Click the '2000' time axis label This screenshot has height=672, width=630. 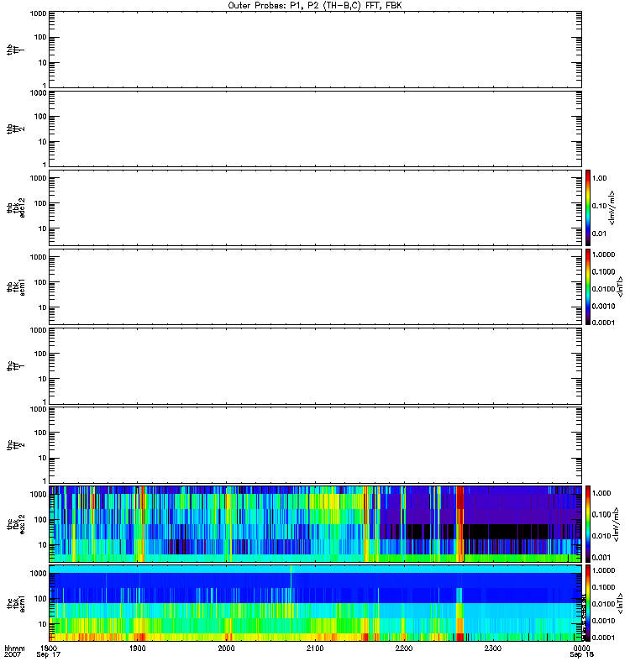click(226, 648)
